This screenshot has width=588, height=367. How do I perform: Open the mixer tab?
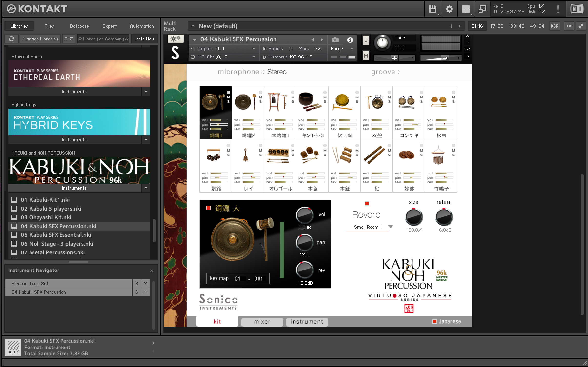262,322
